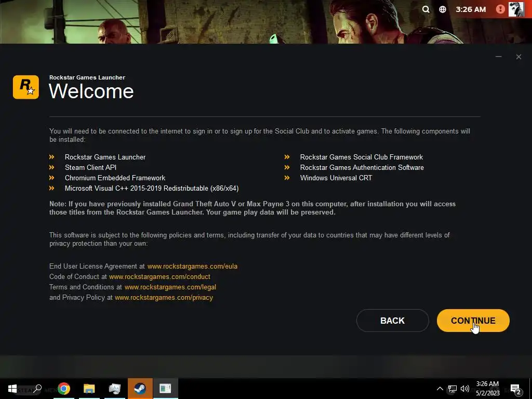Click the red alert notification icon
532x399 pixels.
click(500, 9)
